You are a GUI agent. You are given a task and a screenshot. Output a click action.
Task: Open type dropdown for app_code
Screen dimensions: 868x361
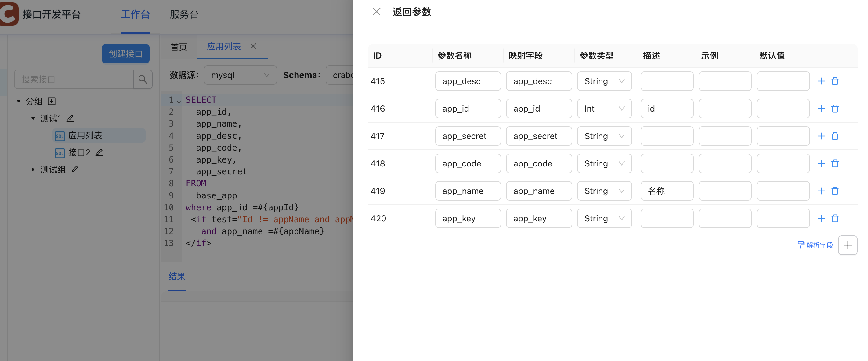pyautogui.click(x=604, y=163)
